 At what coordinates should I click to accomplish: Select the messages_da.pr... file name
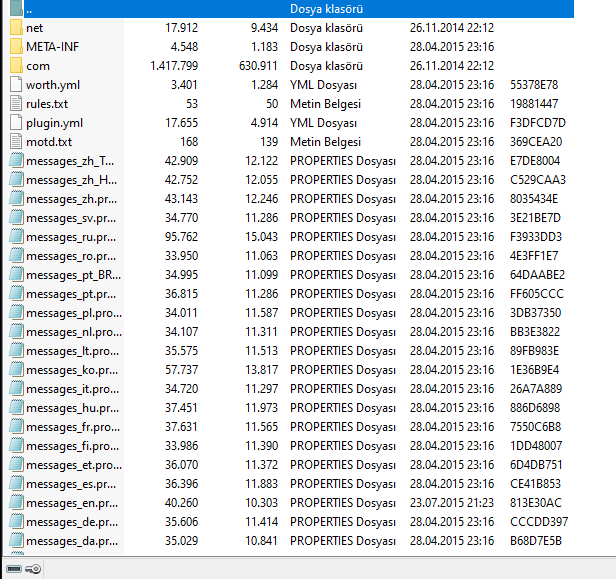[72, 541]
